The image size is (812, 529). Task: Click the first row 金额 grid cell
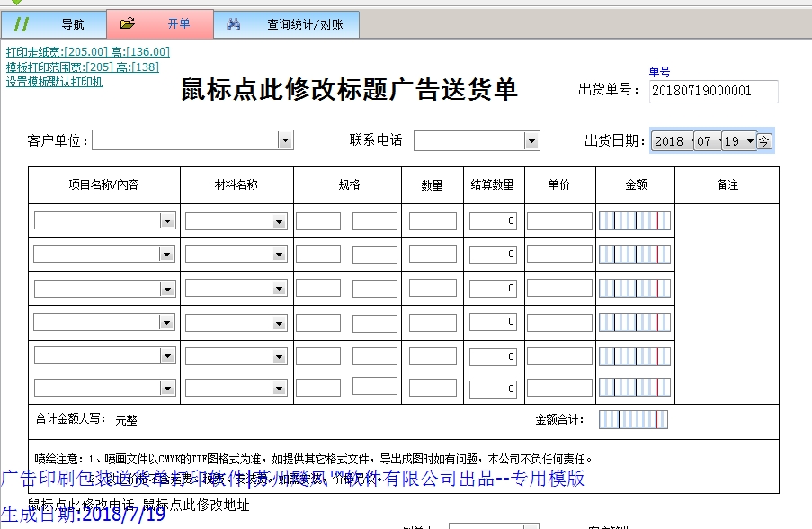(634, 221)
